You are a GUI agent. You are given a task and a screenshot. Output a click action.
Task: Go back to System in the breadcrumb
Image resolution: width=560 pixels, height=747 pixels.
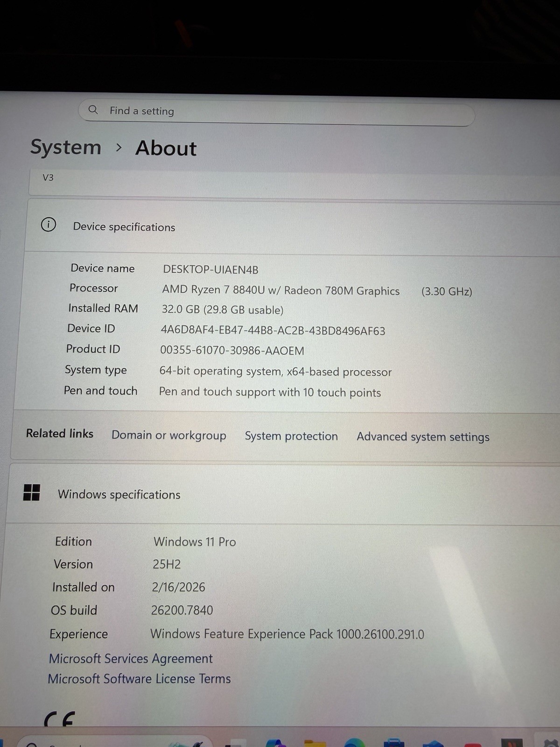[x=66, y=147]
